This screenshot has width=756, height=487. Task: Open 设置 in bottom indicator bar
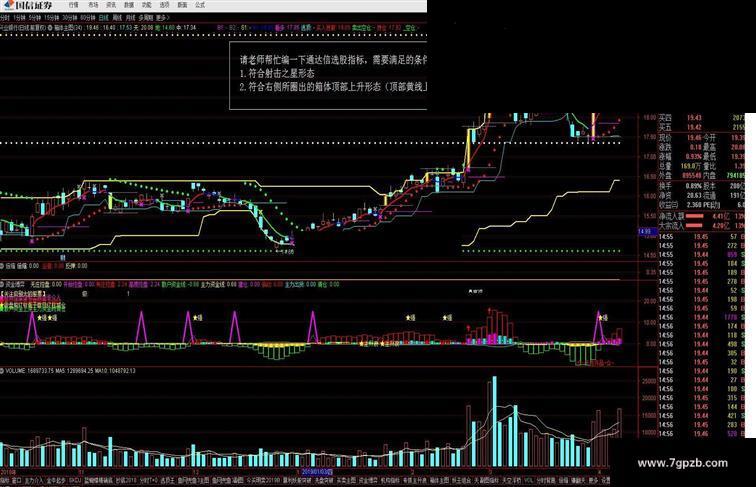click(x=606, y=481)
